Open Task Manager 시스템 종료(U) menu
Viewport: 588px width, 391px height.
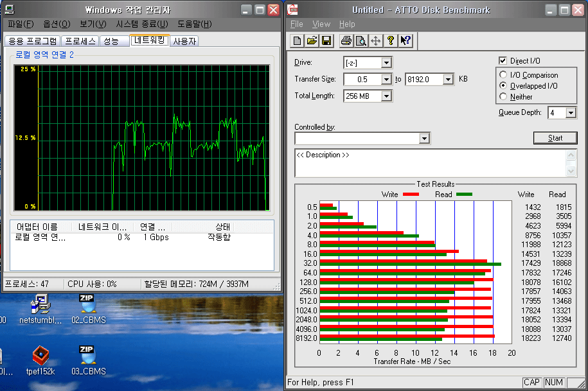point(142,24)
